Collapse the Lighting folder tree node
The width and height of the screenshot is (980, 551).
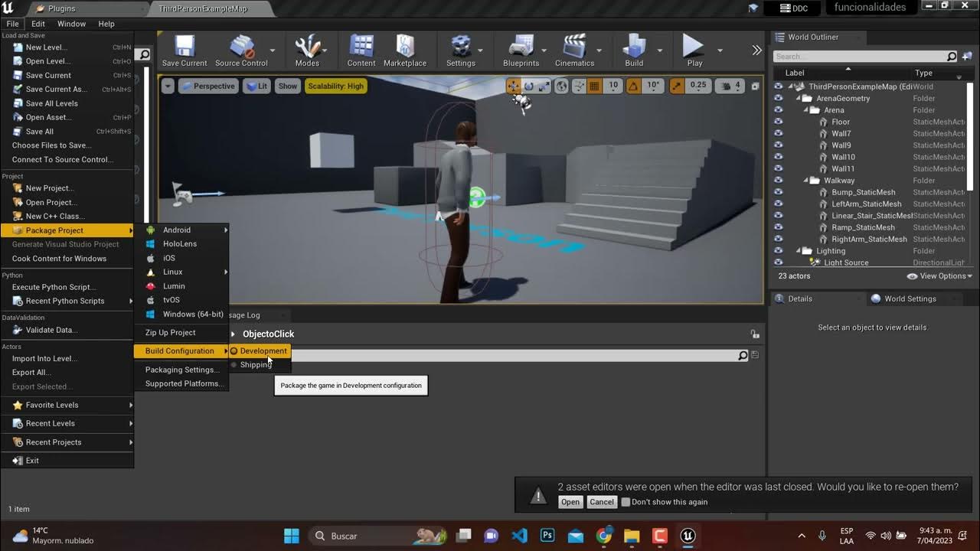point(798,251)
